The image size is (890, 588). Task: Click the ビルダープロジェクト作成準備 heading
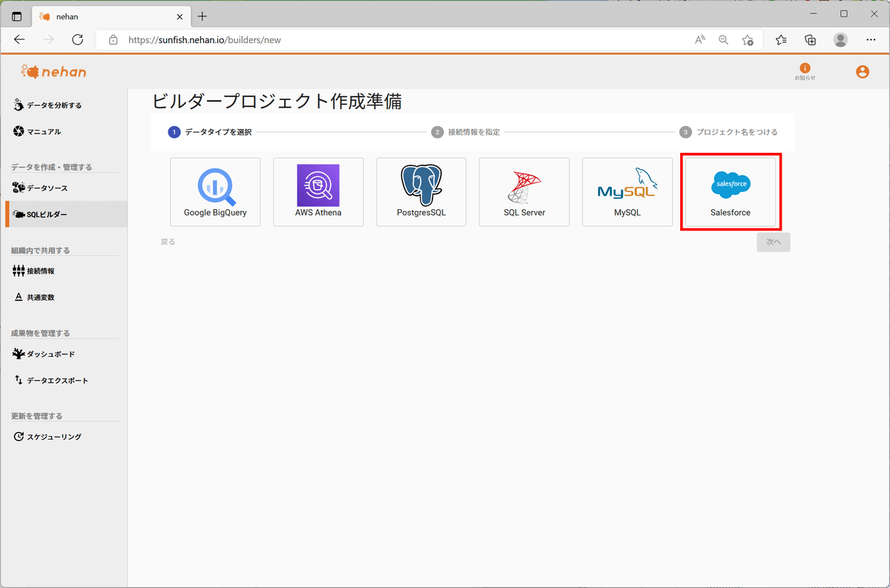point(277,102)
